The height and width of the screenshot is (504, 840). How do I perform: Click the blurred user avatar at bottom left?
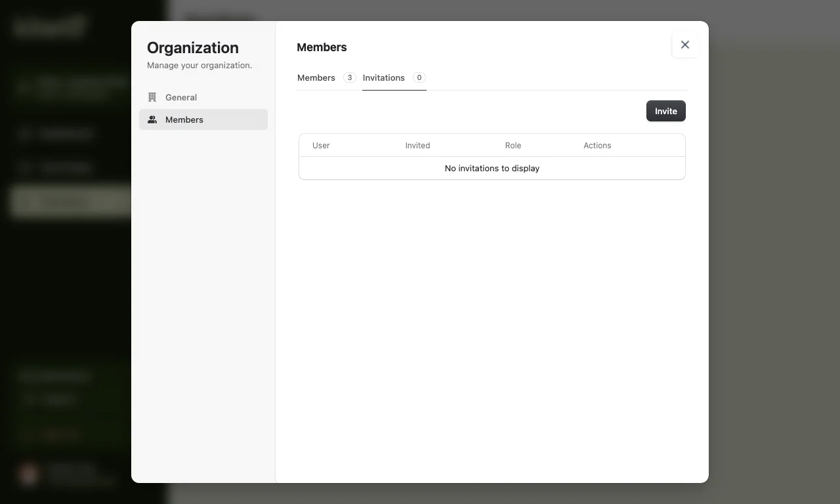(29, 474)
